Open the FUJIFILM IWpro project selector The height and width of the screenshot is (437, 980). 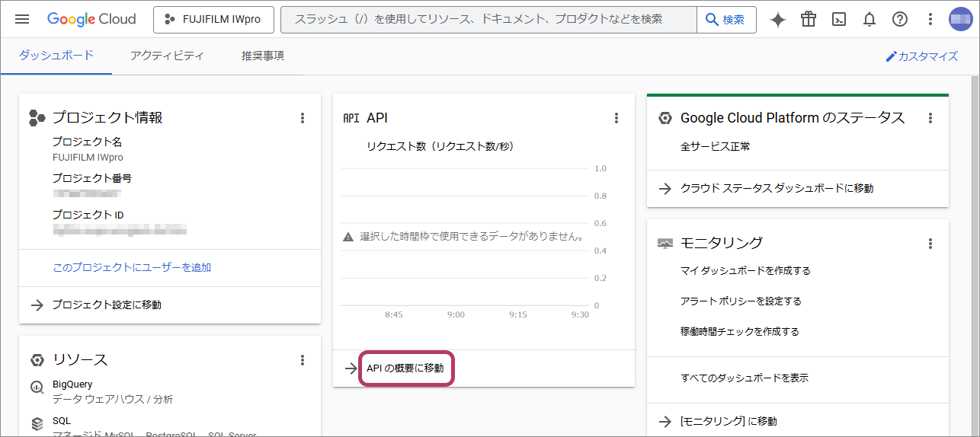[213, 20]
